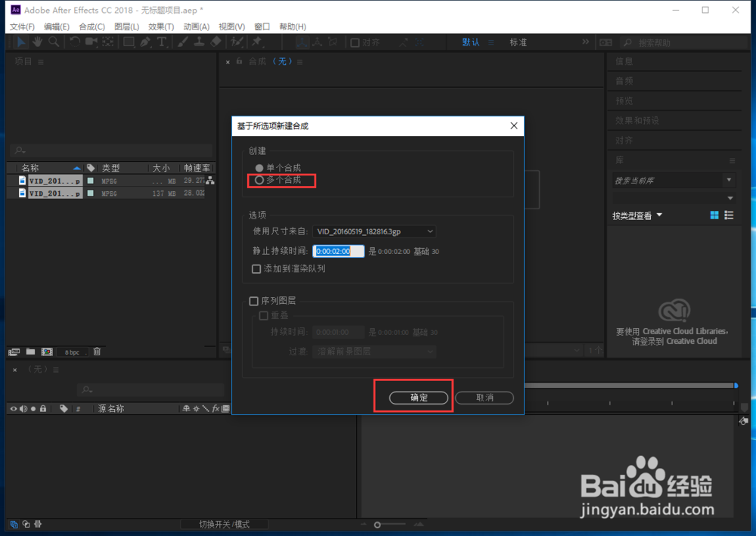Click the 静止持续时间 time input field
Viewport: 756px width, 536px height.
point(338,251)
